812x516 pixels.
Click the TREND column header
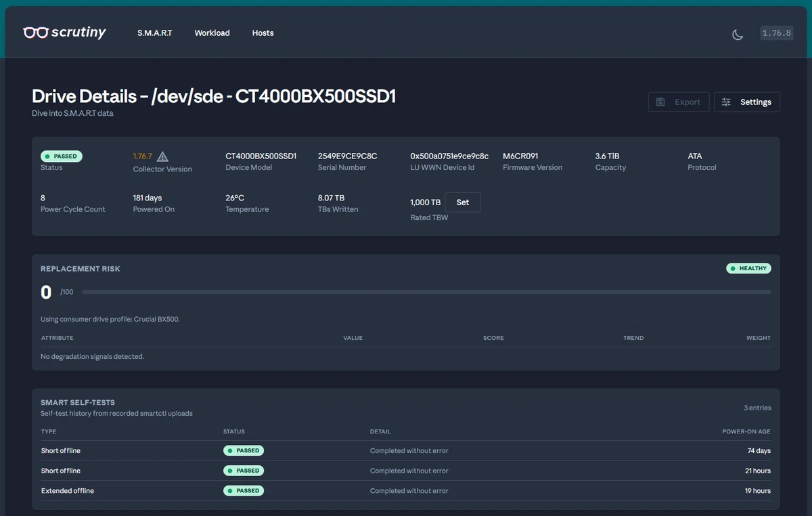[633, 338]
